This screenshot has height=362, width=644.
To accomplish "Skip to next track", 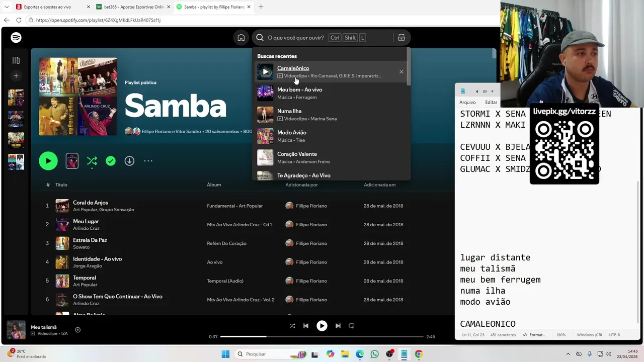I will [338, 326].
